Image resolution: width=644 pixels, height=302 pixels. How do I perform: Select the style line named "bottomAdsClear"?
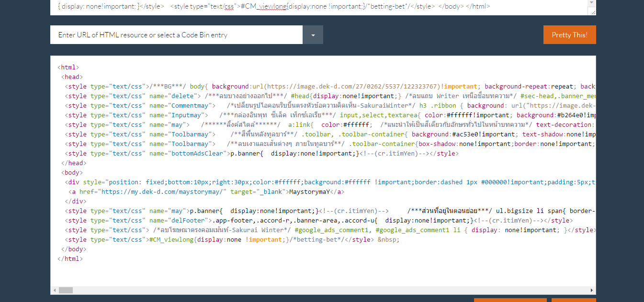click(261, 154)
